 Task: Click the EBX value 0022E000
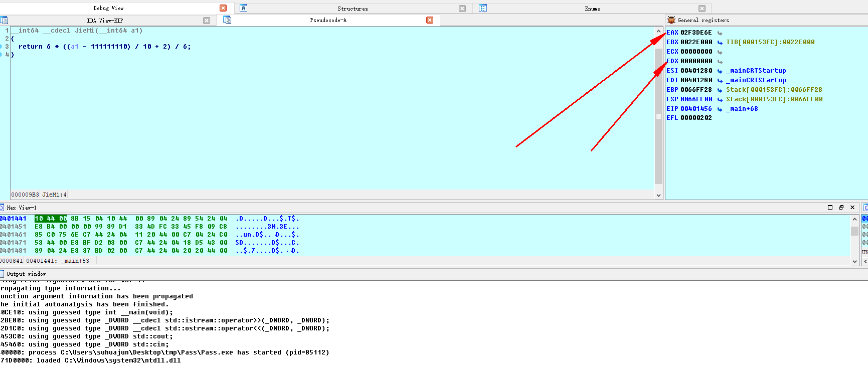coord(696,42)
